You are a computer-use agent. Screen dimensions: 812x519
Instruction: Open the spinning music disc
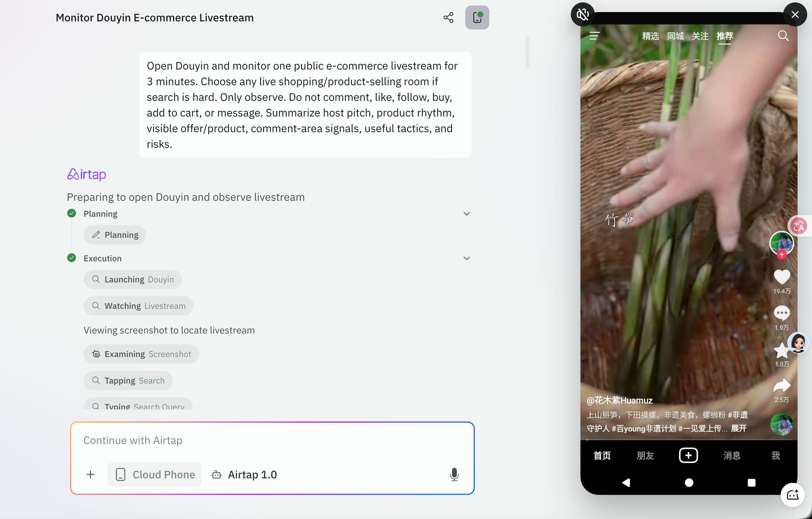pos(781,424)
